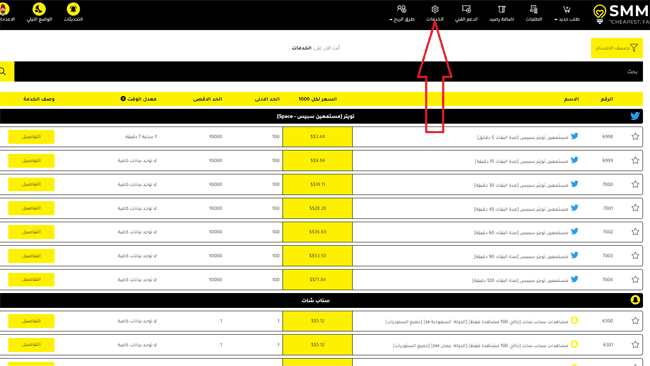Open Add Funds (اضافة رصيد) in the navbar
Image resolution: width=650 pixels, height=366 pixels.
click(x=502, y=13)
